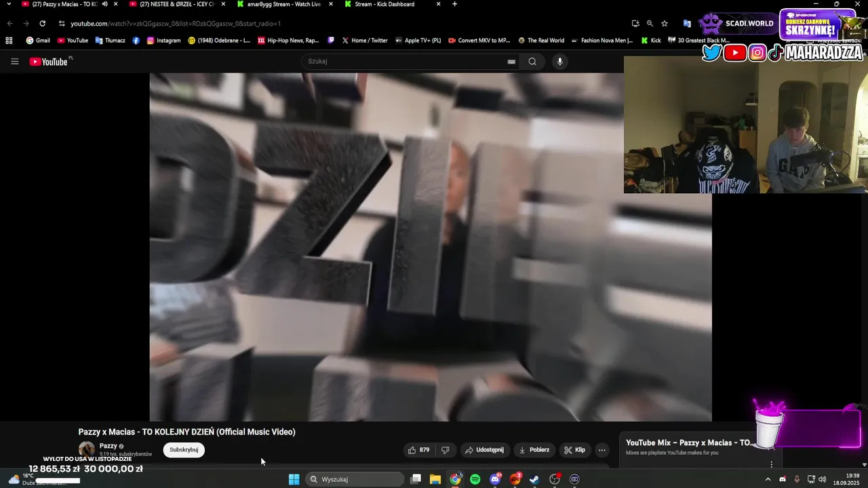Open Discord from the taskbar
The image size is (868, 488).
pyautogui.click(x=496, y=479)
